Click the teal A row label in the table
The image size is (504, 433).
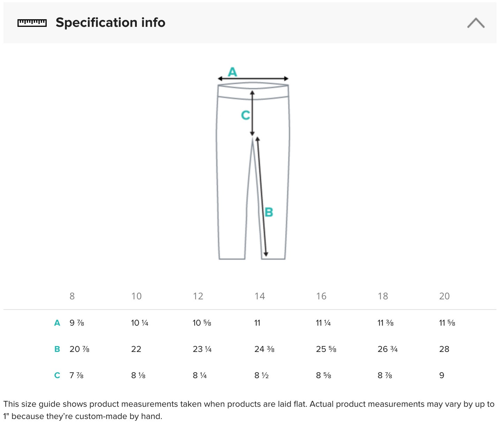pos(57,323)
